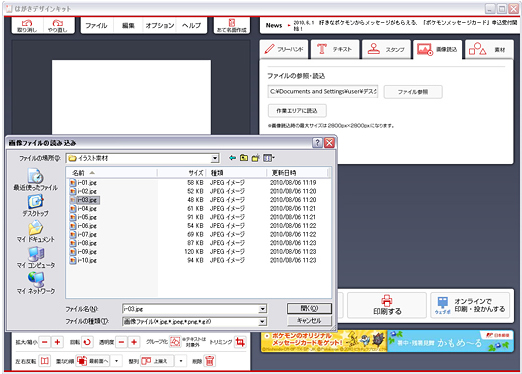Select the file i-02.jpg
Image resolution: width=522 pixels, height=374 pixels.
[x=83, y=191]
